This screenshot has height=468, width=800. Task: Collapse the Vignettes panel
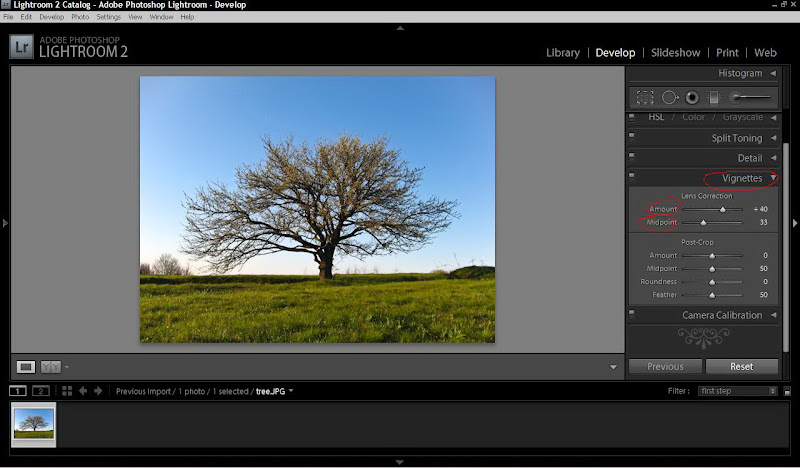[x=773, y=178]
